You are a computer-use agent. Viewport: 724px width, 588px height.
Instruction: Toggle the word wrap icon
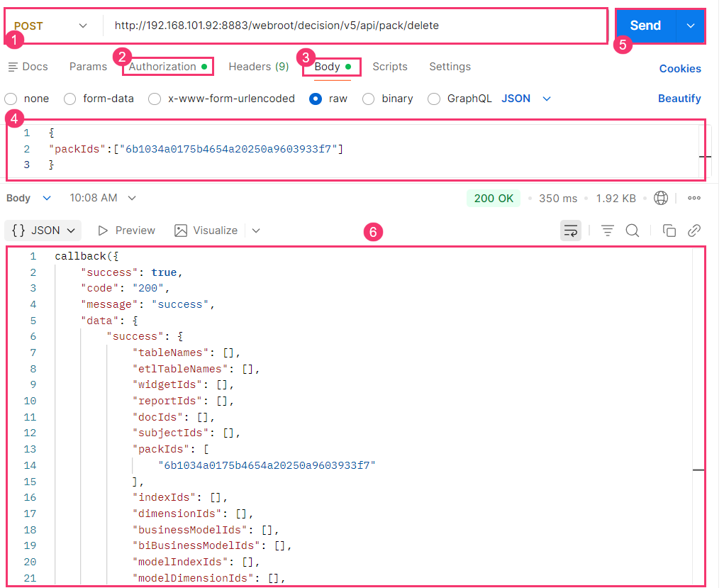point(571,231)
